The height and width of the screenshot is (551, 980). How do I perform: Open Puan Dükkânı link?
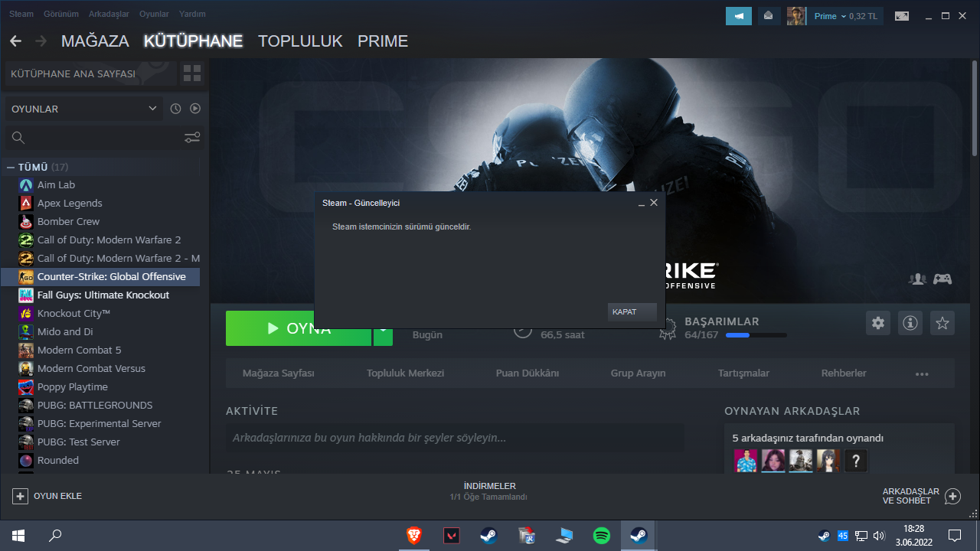click(528, 373)
